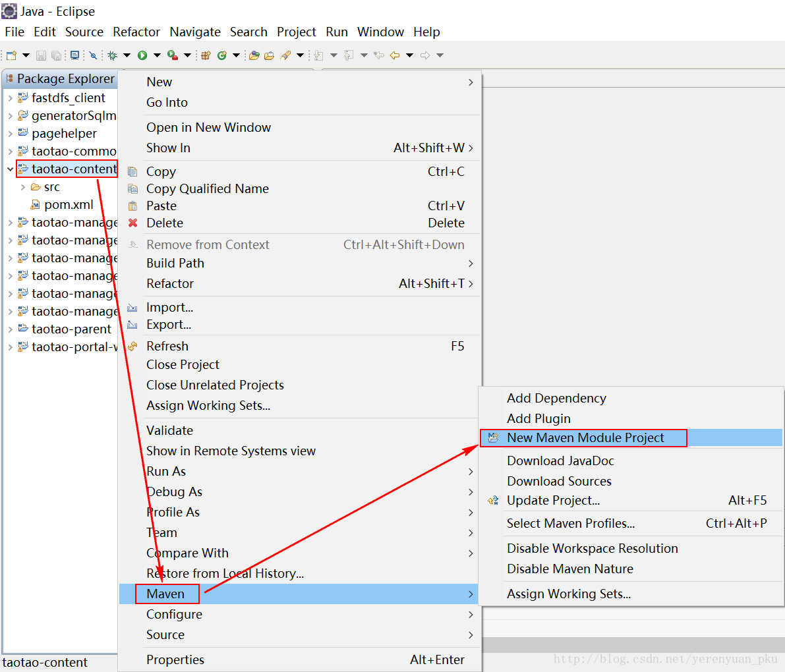Click the Search flashlight toolbar icon

[x=285, y=55]
